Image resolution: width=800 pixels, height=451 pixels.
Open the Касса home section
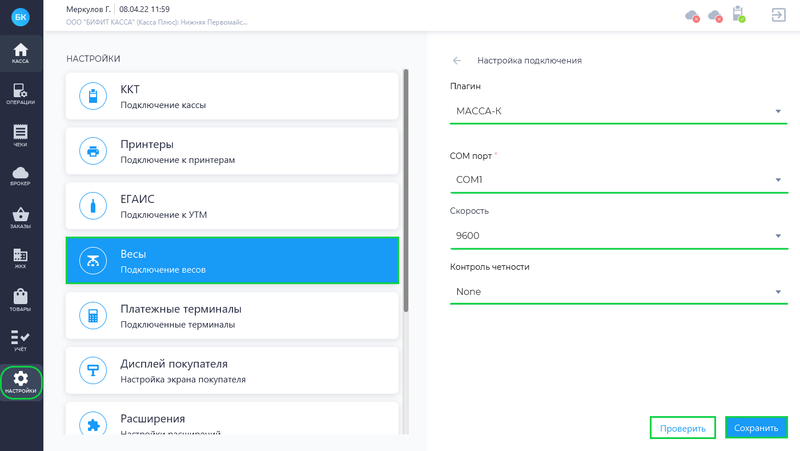coord(20,53)
